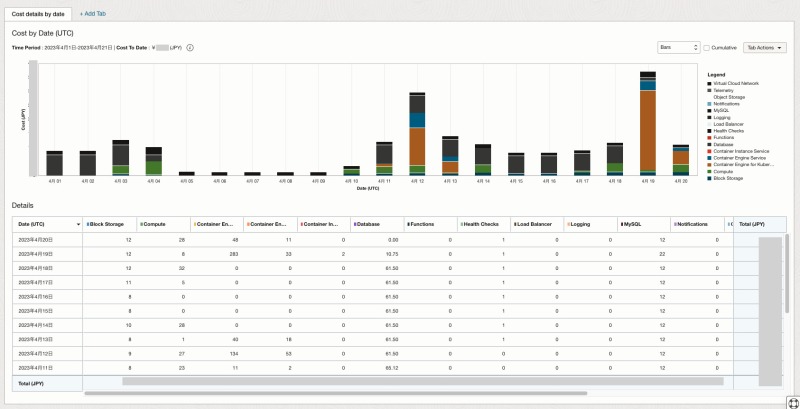Viewport: 800px width, 409px height.
Task: Click the Telemetry legend color marker
Action: coord(710,90)
